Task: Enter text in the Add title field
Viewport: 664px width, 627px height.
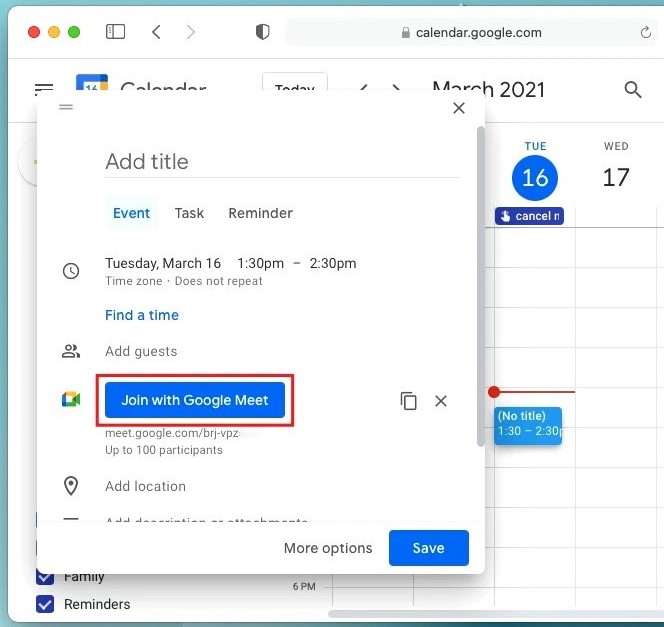Action: tap(282, 162)
